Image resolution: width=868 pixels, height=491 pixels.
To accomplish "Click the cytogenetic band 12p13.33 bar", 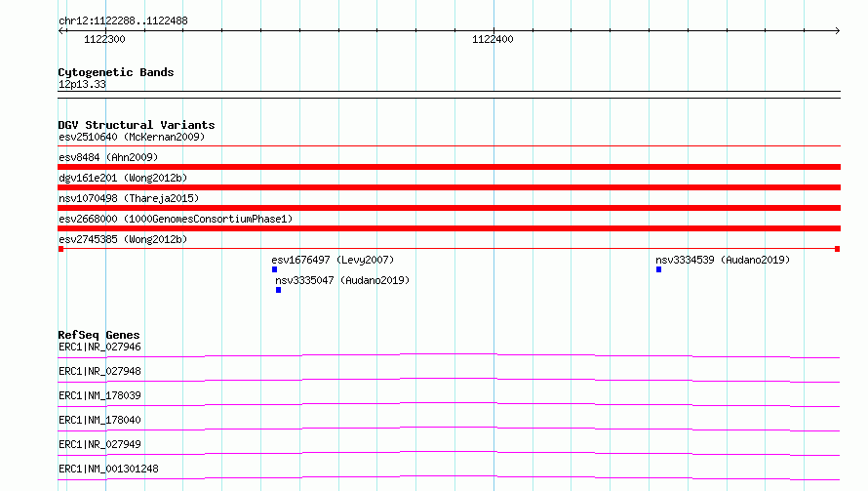I will click(449, 95).
